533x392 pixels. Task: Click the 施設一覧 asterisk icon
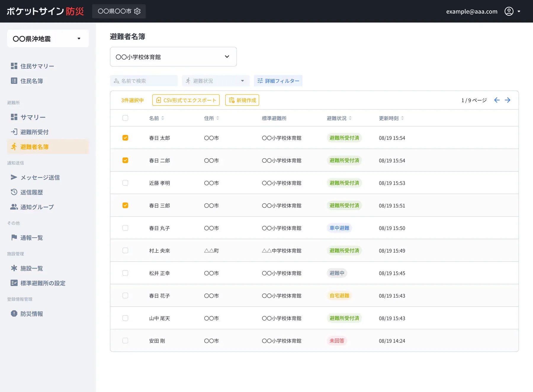(x=14, y=268)
